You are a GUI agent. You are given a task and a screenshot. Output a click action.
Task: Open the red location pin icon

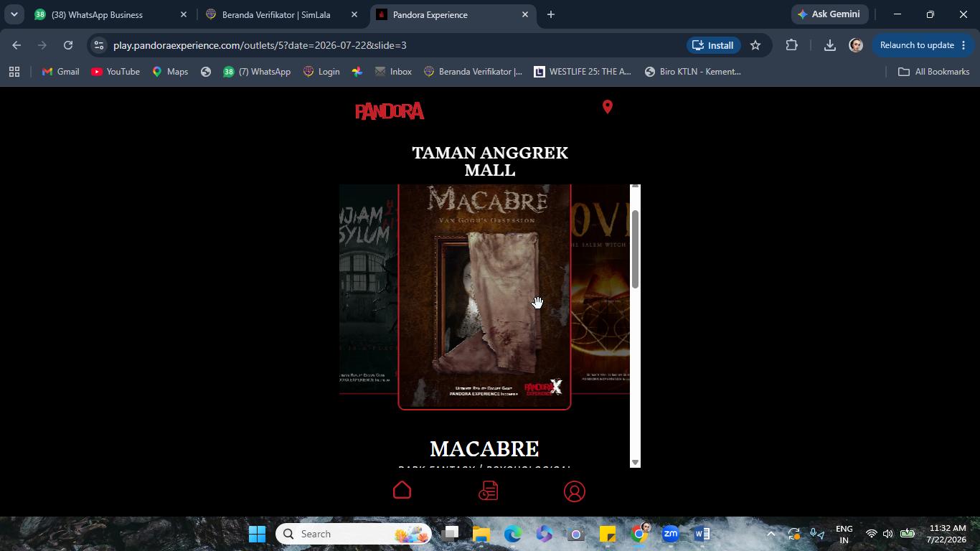point(608,107)
